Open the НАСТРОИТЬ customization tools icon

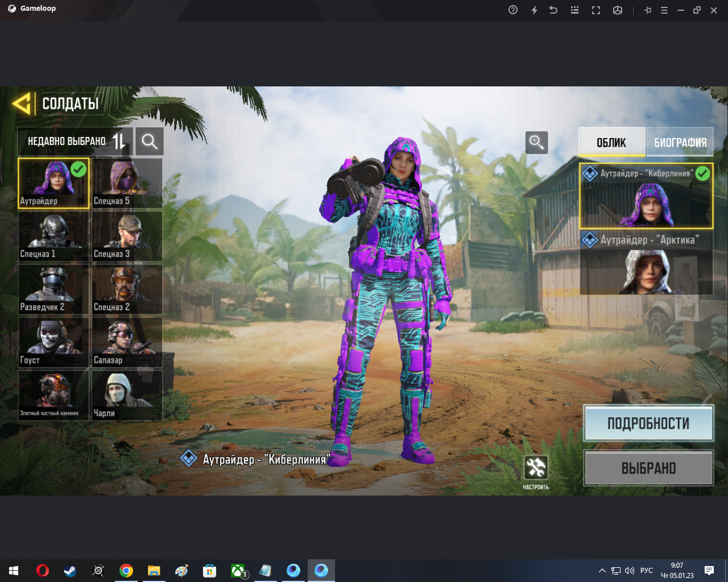(x=536, y=468)
